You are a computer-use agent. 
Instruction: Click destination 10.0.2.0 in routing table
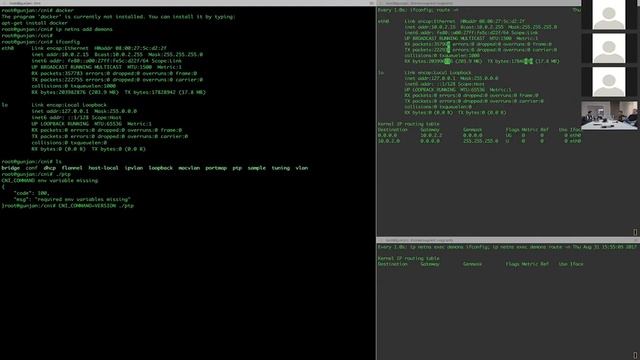coord(389,141)
